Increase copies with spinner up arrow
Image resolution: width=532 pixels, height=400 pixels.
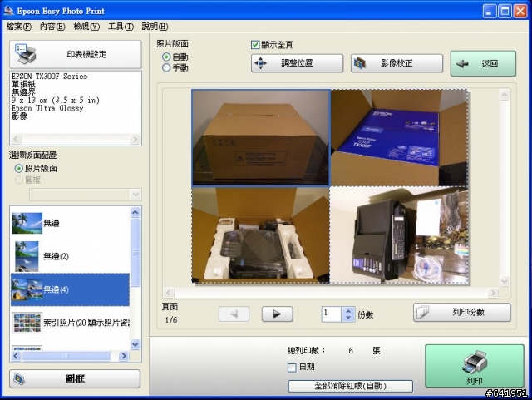point(348,311)
